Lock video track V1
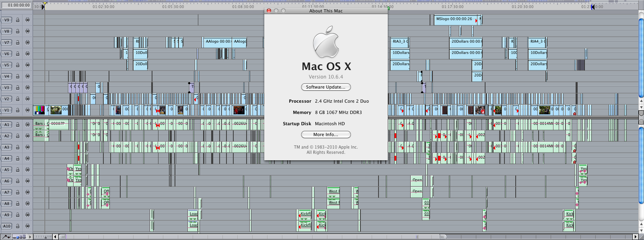This screenshot has width=644, height=240. coord(18,110)
